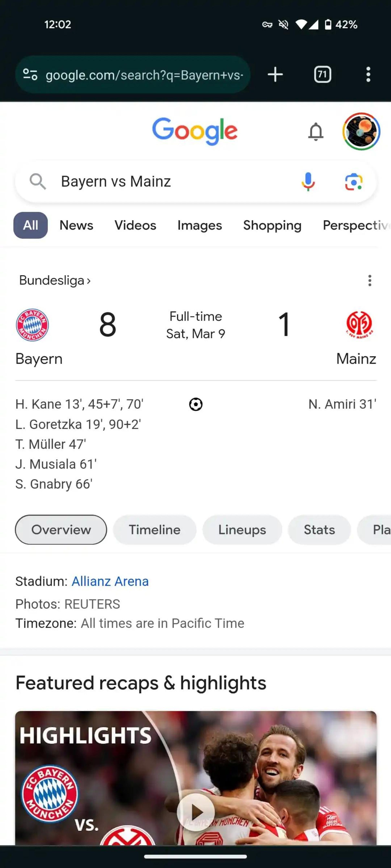
Task: Open Google Lens camera search
Action: click(x=354, y=182)
